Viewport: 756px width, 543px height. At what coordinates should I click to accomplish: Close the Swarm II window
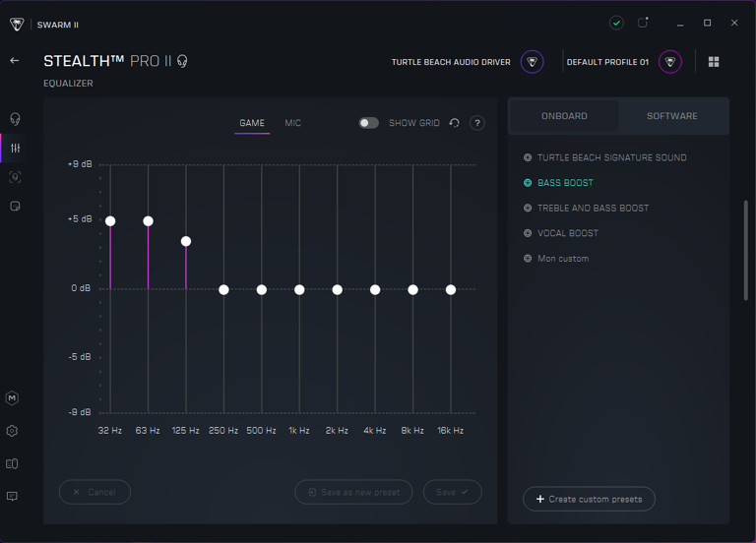(734, 24)
